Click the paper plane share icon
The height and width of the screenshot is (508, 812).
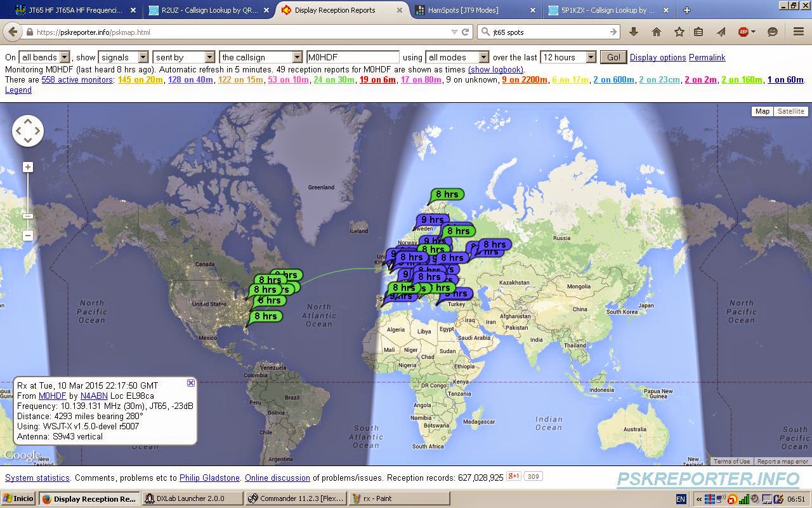point(721,32)
